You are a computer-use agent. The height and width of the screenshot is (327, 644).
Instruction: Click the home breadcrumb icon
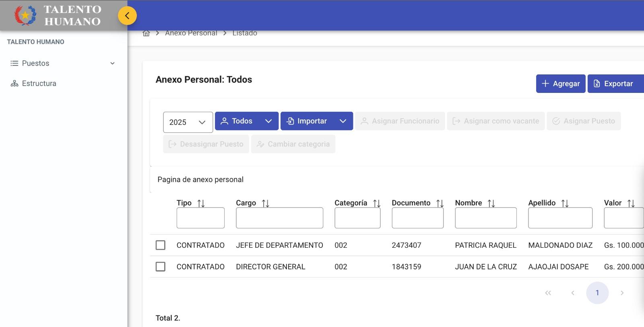click(x=146, y=33)
